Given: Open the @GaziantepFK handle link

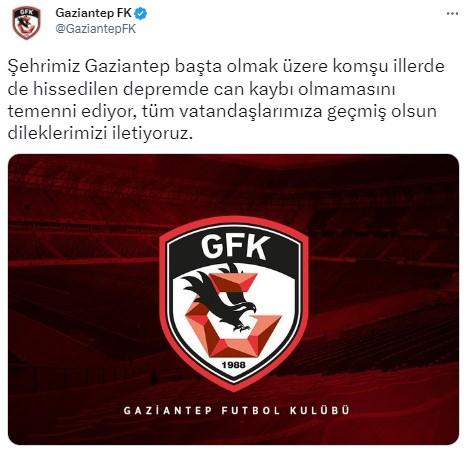Looking at the screenshot, I should click(96, 29).
